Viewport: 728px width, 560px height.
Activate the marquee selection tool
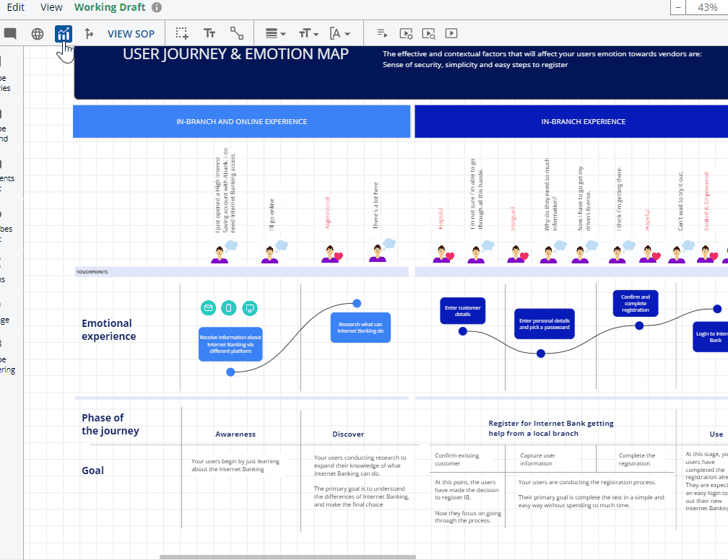tap(182, 33)
